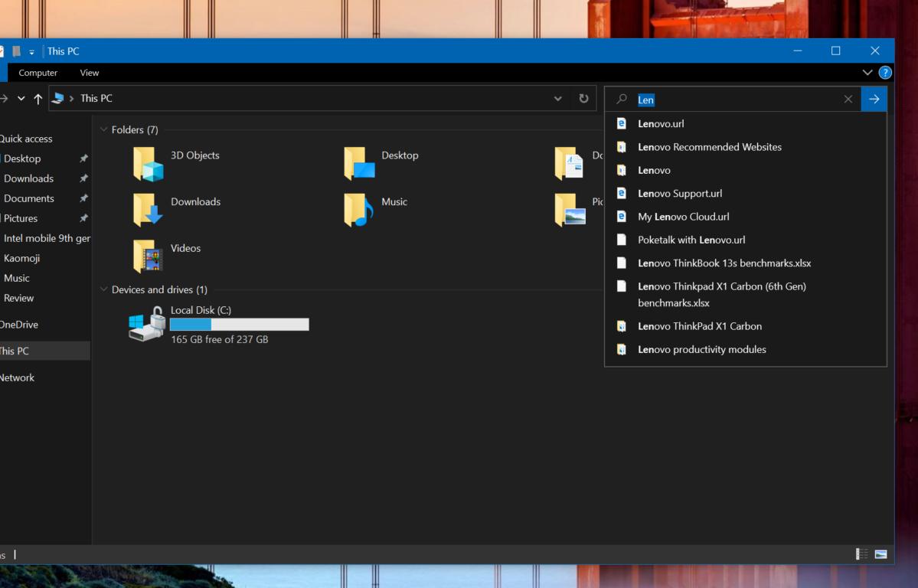This screenshot has width=918, height=588.
Task: Unpin Downloads from Quick access
Action: pos(83,178)
